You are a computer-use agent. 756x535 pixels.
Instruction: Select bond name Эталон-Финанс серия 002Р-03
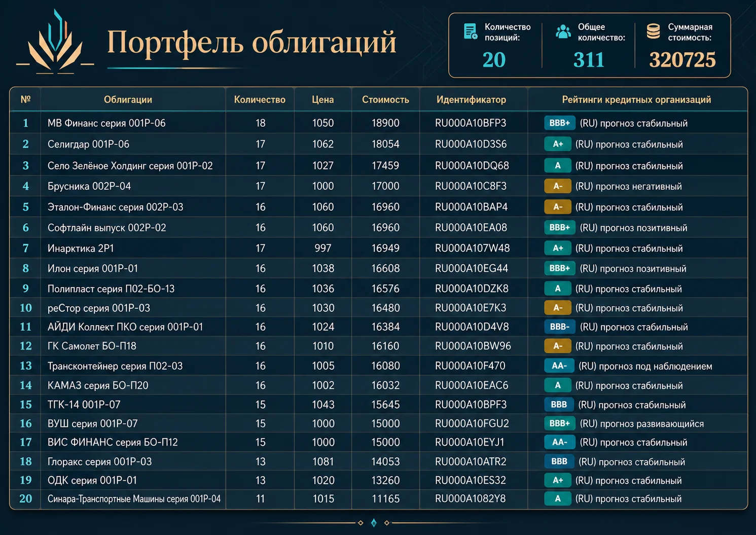pyautogui.click(x=116, y=207)
